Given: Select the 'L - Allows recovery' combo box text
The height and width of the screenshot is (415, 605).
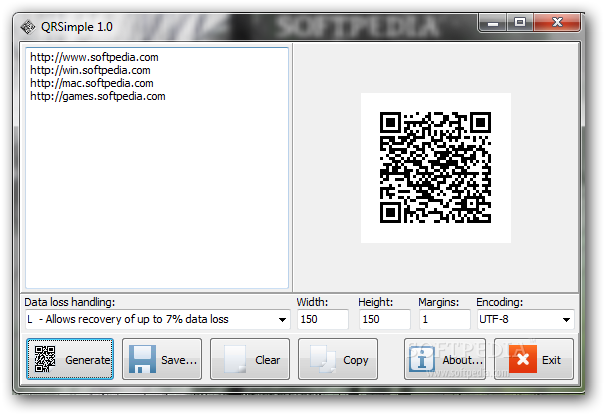Looking at the screenshot, I should [x=128, y=319].
